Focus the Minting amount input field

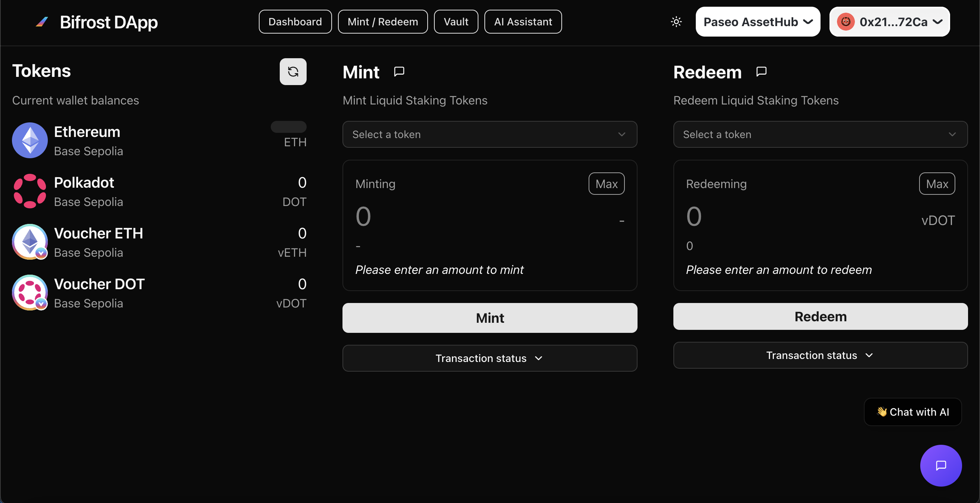pyautogui.click(x=483, y=217)
